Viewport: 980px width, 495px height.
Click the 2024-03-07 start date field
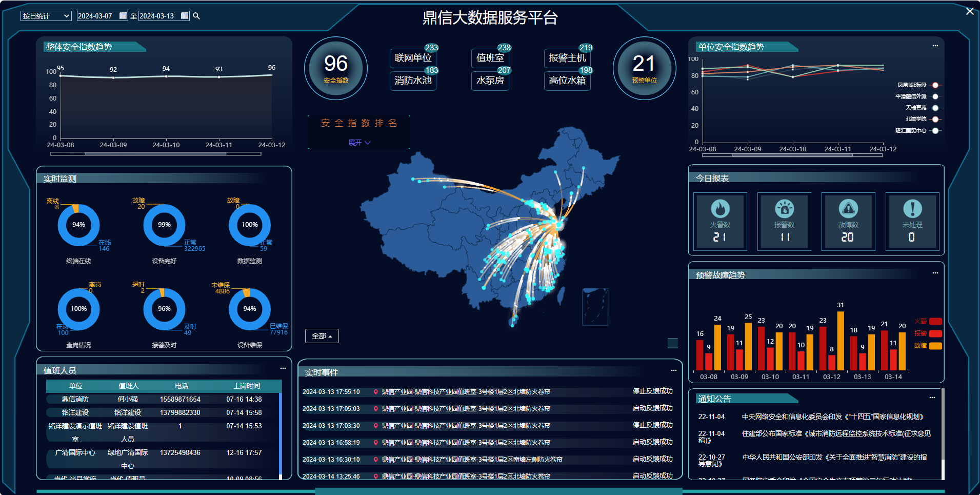point(97,16)
